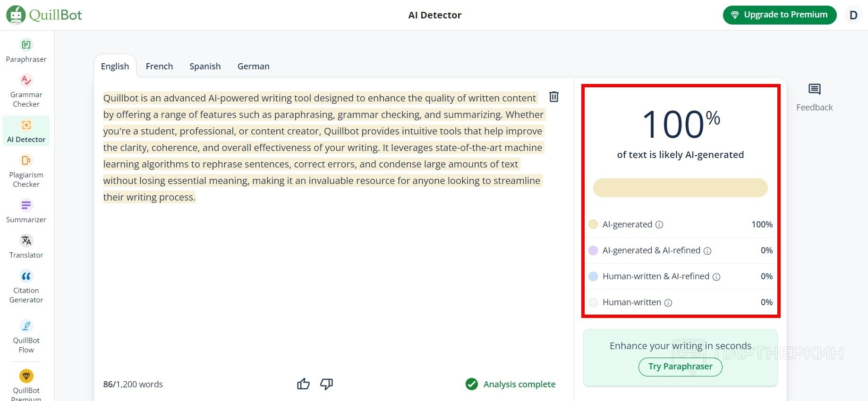
Task: Click the AI-generated percentage bar
Action: tap(680, 188)
